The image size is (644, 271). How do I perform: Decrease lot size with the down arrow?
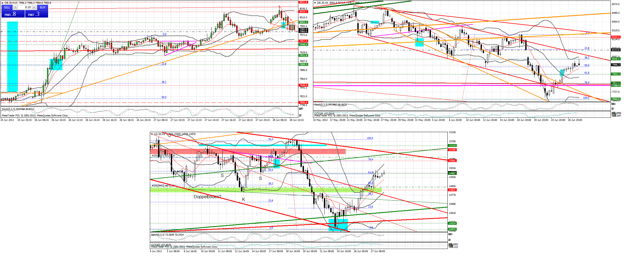(x=15, y=7)
